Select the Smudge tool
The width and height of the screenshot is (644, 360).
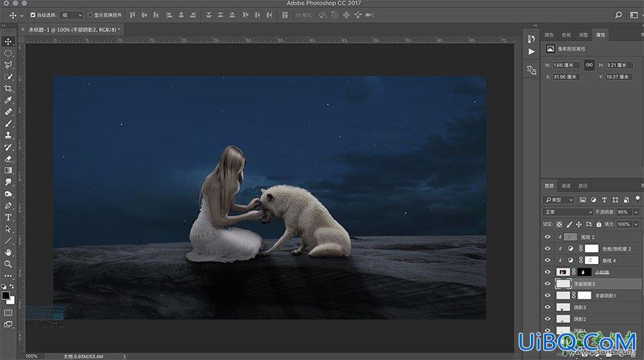coord(8,182)
